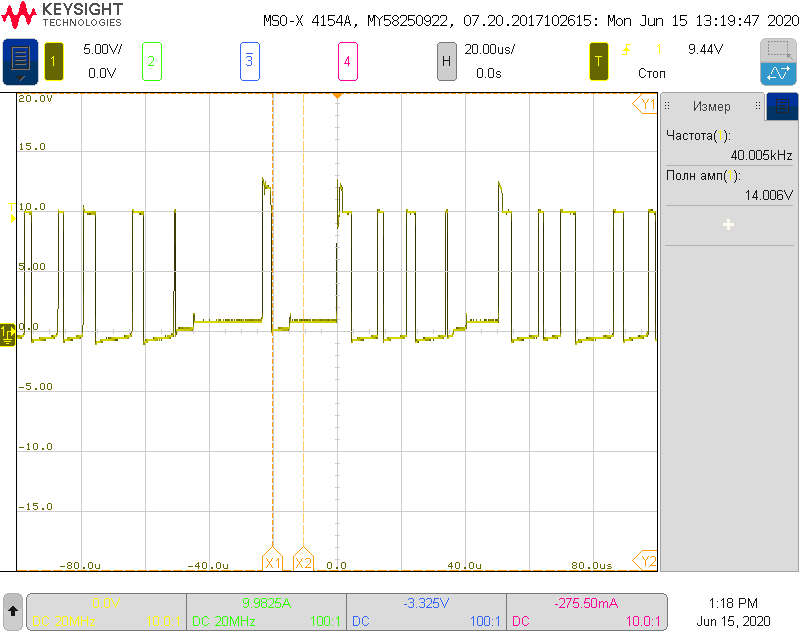
Task: Open horizontal H settings button
Action: point(446,62)
